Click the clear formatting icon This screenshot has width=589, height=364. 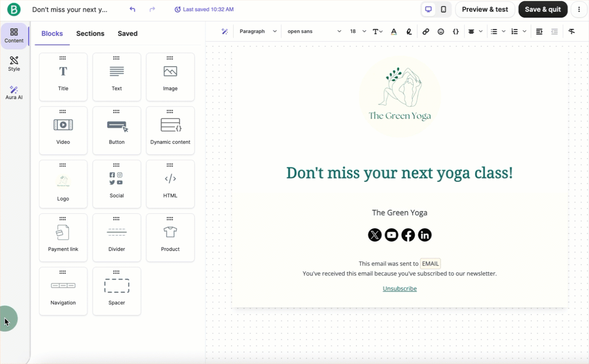tap(571, 32)
